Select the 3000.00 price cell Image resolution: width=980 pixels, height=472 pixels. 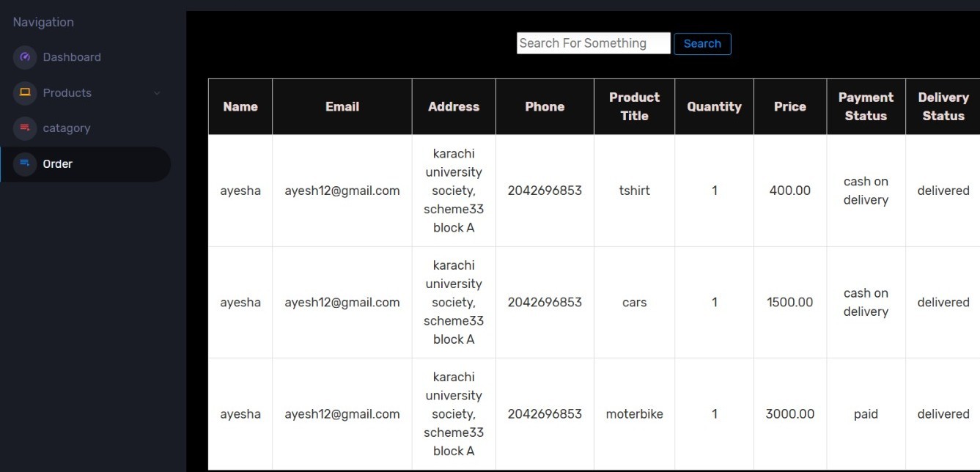790,414
